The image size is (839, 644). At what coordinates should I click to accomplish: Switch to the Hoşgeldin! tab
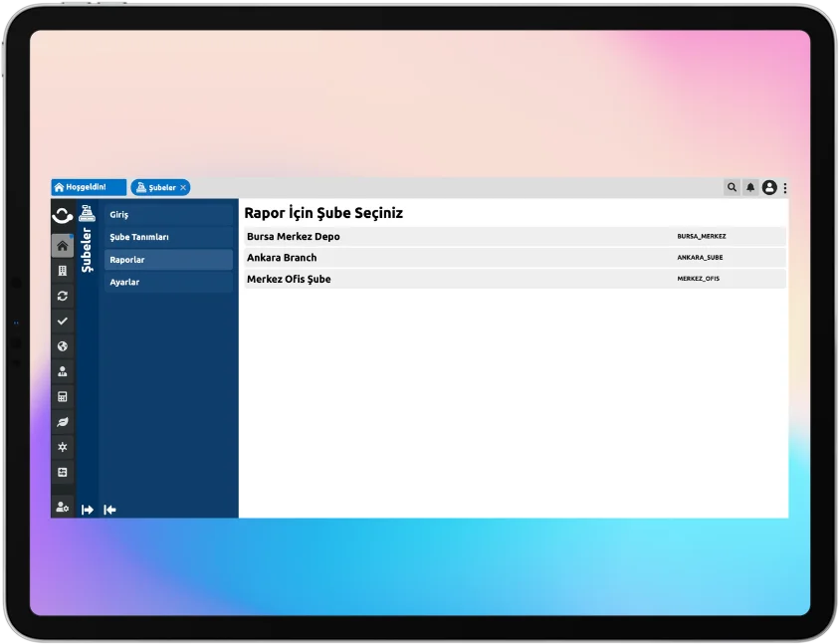click(x=88, y=187)
